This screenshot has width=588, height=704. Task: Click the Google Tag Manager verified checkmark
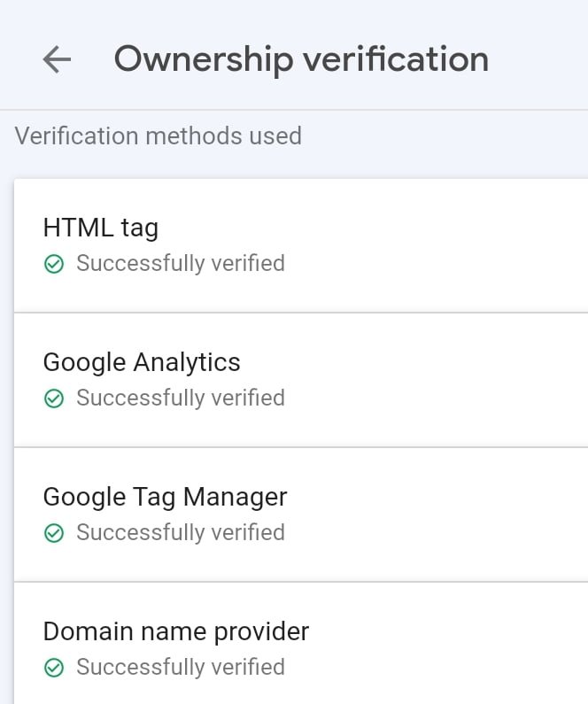click(54, 533)
